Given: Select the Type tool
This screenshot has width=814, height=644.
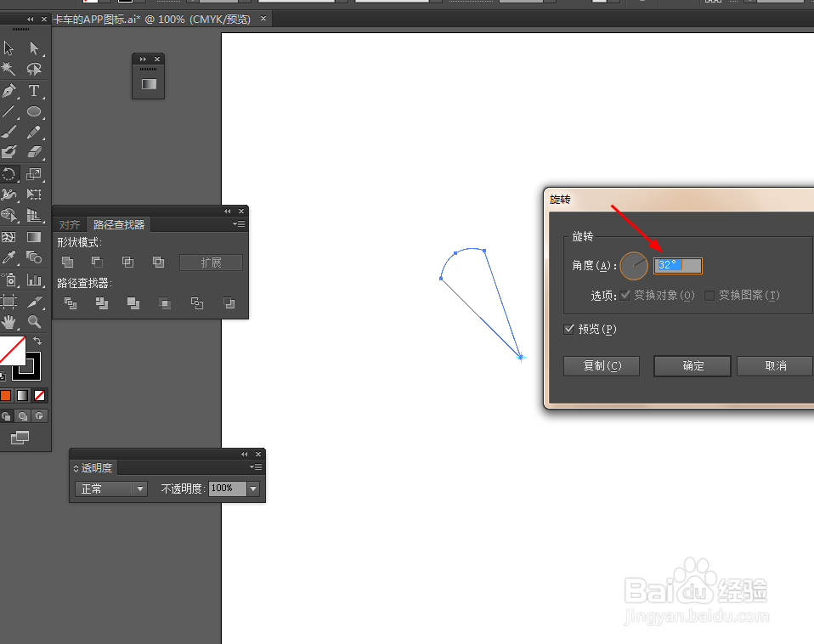Looking at the screenshot, I should [x=34, y=91].
